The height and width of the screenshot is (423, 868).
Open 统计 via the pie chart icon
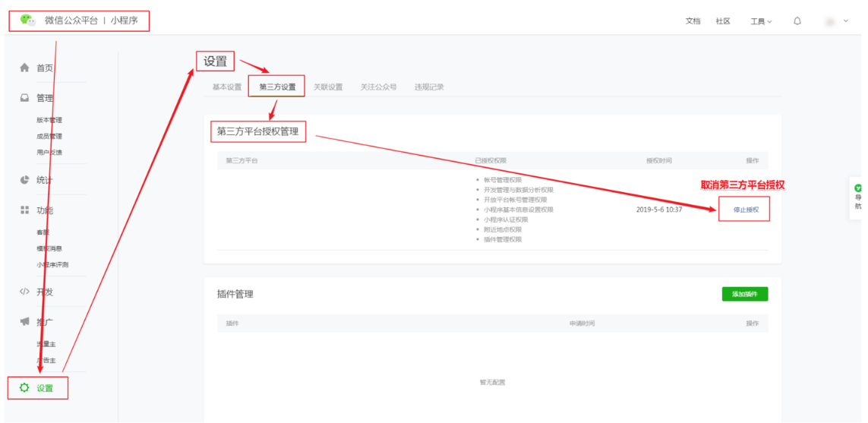tap(24, 180)
